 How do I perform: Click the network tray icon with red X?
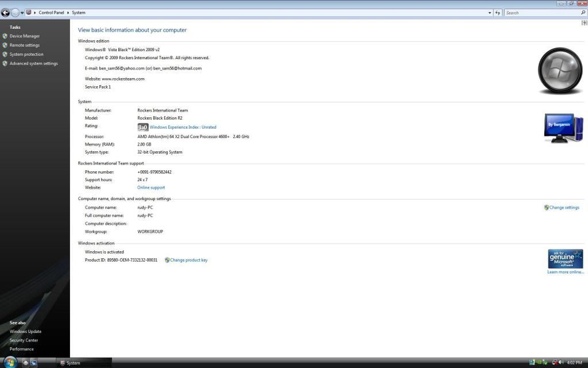555,362
